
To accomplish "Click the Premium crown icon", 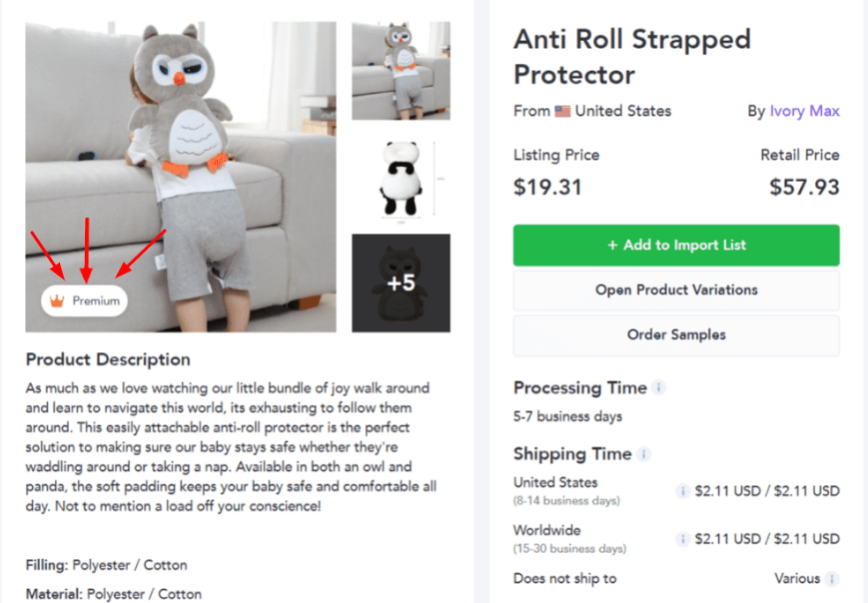I will coord(57,301).
